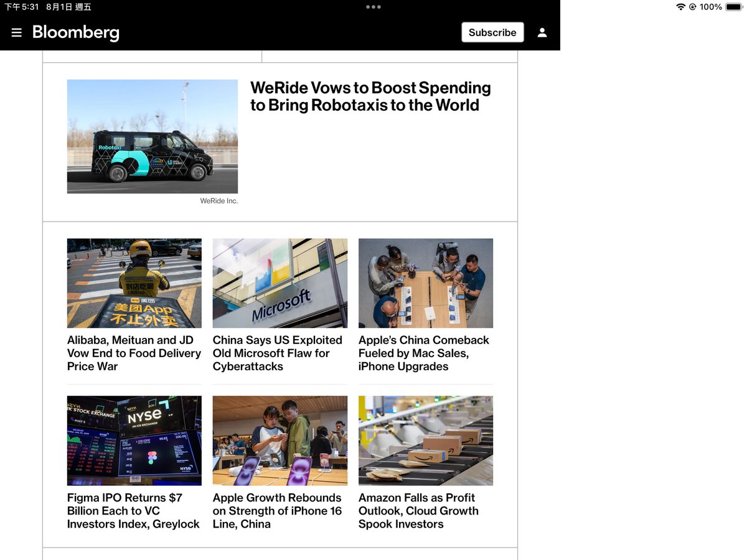Tap the 5:31 clock in status bar
The height and width of the screenshot is (560, 747).
coord(22,7)
